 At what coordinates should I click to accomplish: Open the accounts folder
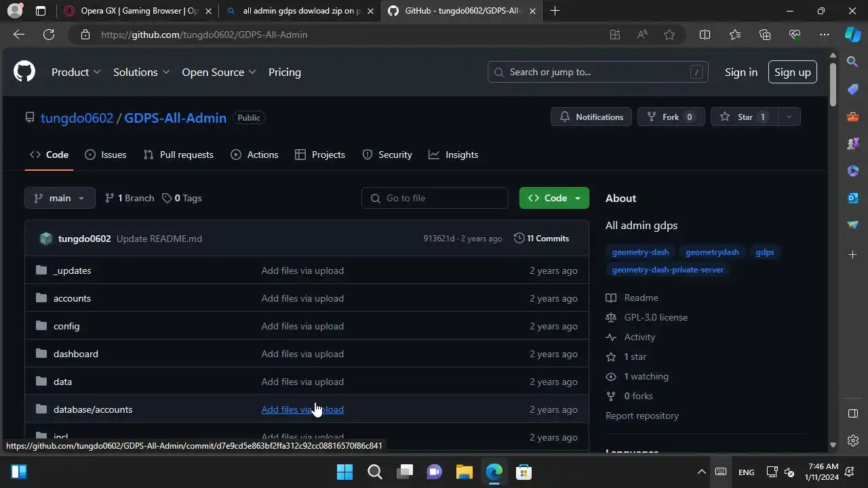[x=72, y=298]
